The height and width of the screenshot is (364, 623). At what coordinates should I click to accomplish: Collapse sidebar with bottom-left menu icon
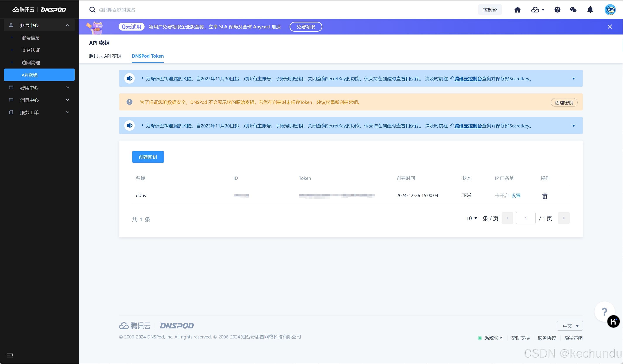coord(10,355)
